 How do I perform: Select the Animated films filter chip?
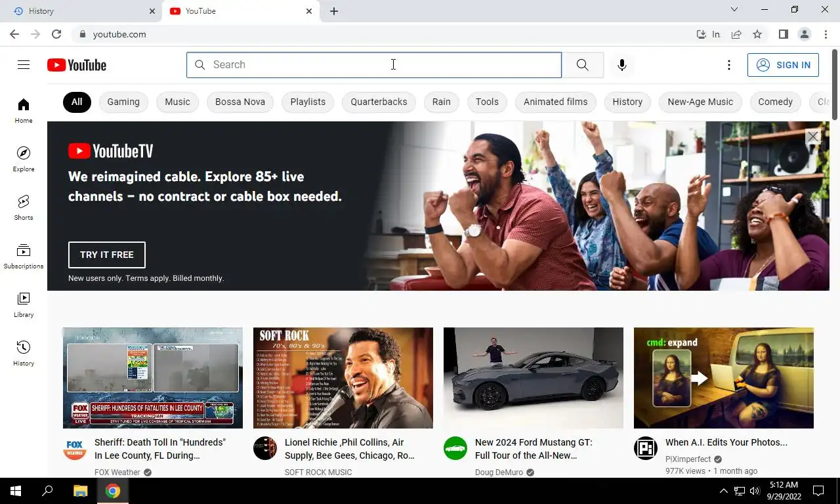556,102
